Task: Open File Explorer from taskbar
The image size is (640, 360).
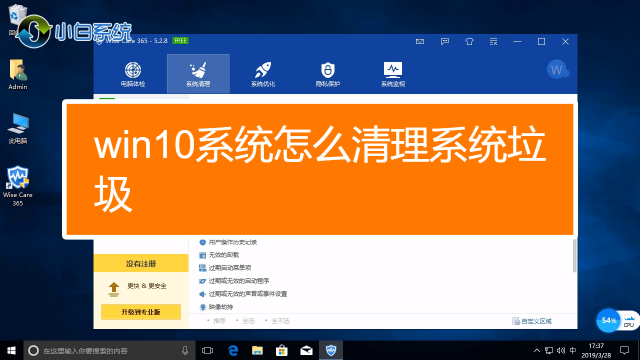Action: 257,351
